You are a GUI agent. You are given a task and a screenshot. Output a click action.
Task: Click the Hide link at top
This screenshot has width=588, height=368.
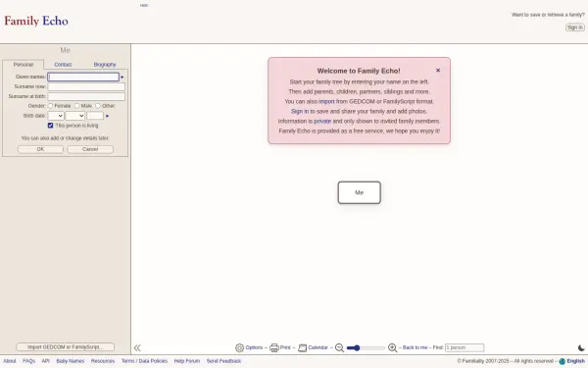[x=144, y=5]
